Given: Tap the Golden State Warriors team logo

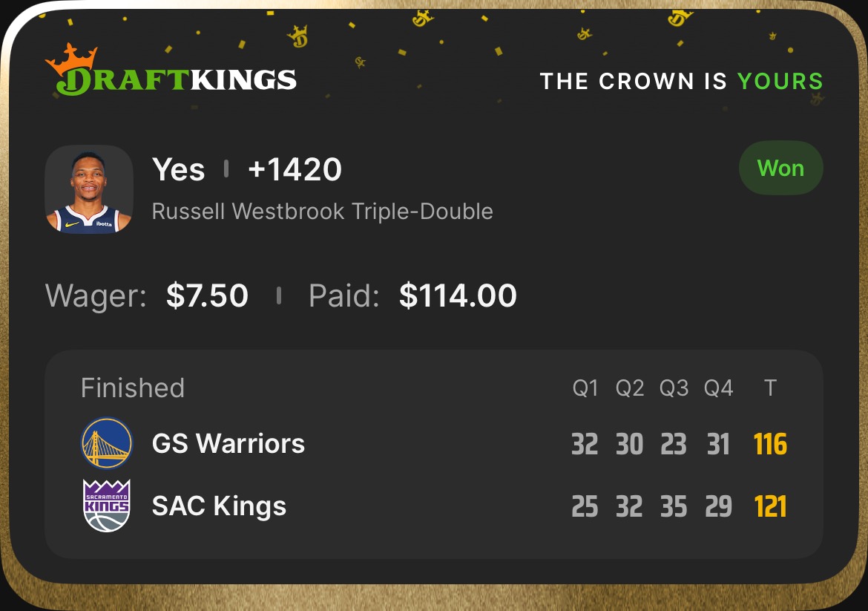Looking at the screenshot, I should point(106,443).
